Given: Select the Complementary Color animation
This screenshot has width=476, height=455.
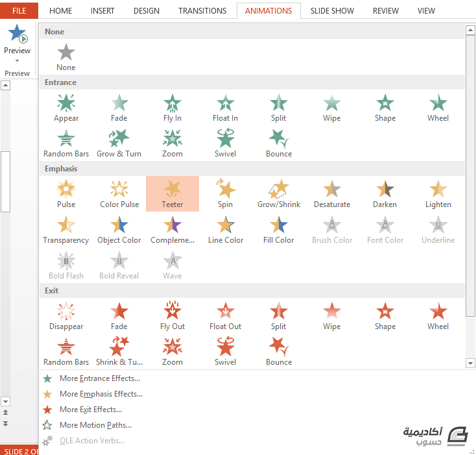Looking at the screenshot, I should (172, 230).
